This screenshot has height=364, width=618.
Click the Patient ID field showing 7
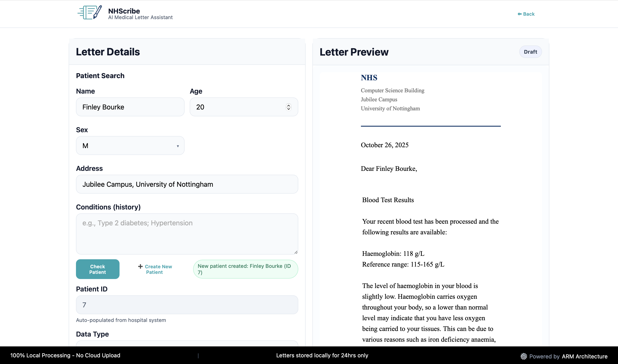(187, 305)
